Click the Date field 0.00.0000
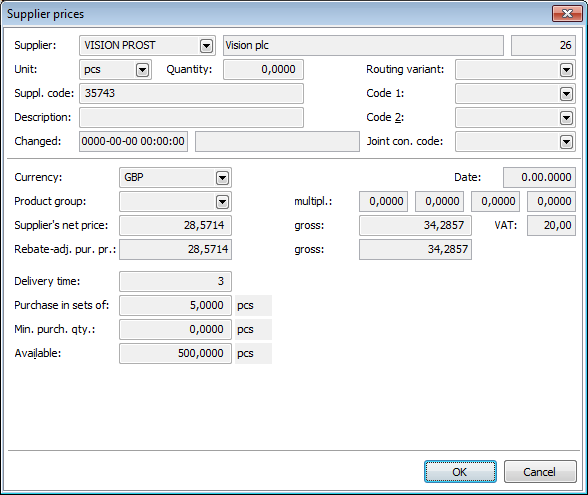The image size is (588, 495). pyautogui.click(x=539, y=177)
